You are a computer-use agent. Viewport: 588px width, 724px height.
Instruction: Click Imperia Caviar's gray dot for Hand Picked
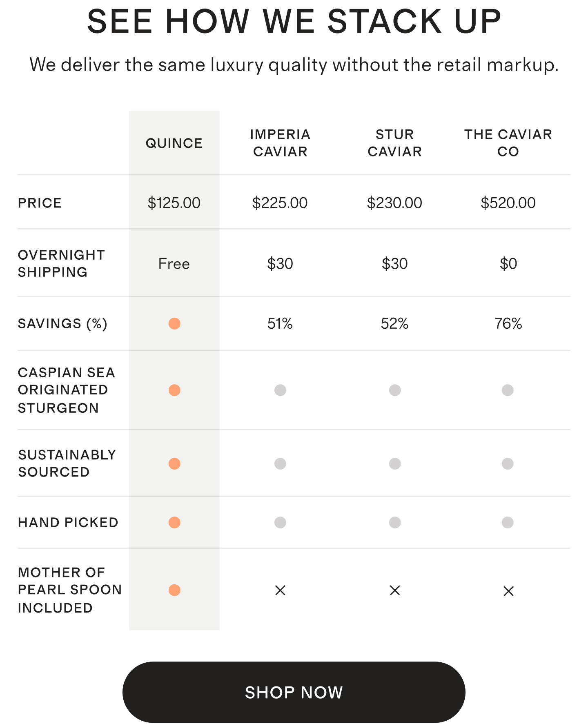(280, 522)
